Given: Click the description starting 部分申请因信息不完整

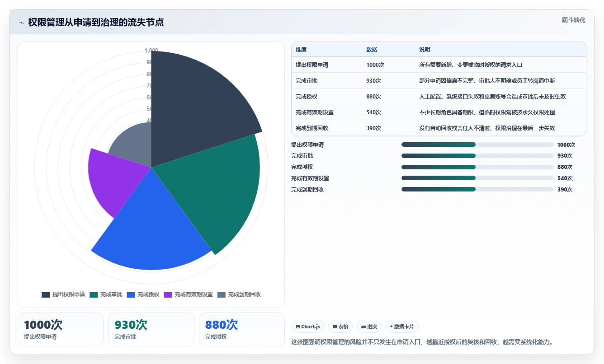Looking at the screenshot, I should [487, 81].
